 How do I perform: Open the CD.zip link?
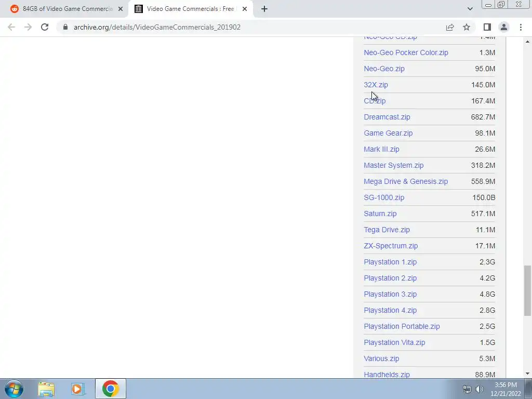pos(375,101)
